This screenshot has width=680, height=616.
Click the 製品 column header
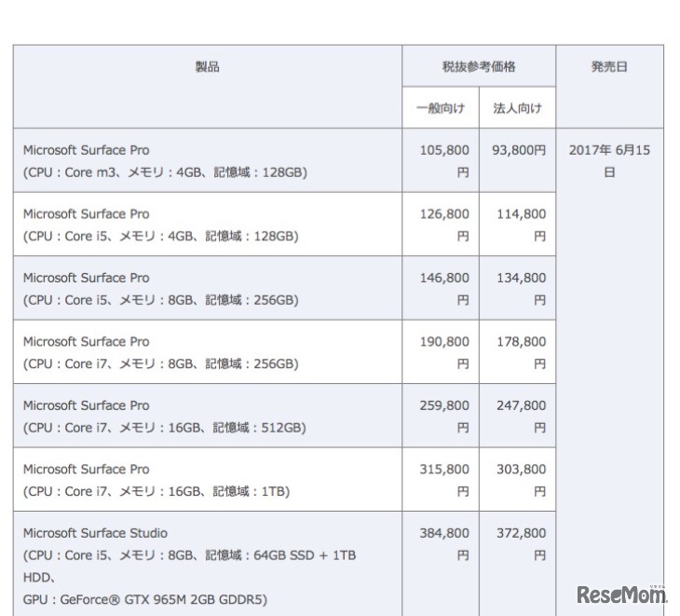pos(208,67)
